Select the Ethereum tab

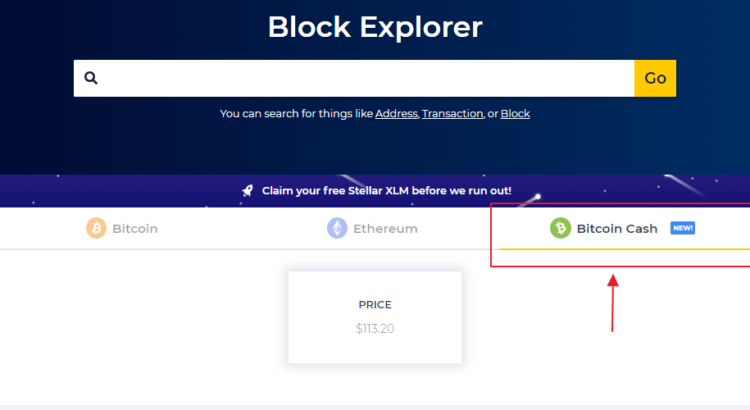tap(385, 228)
